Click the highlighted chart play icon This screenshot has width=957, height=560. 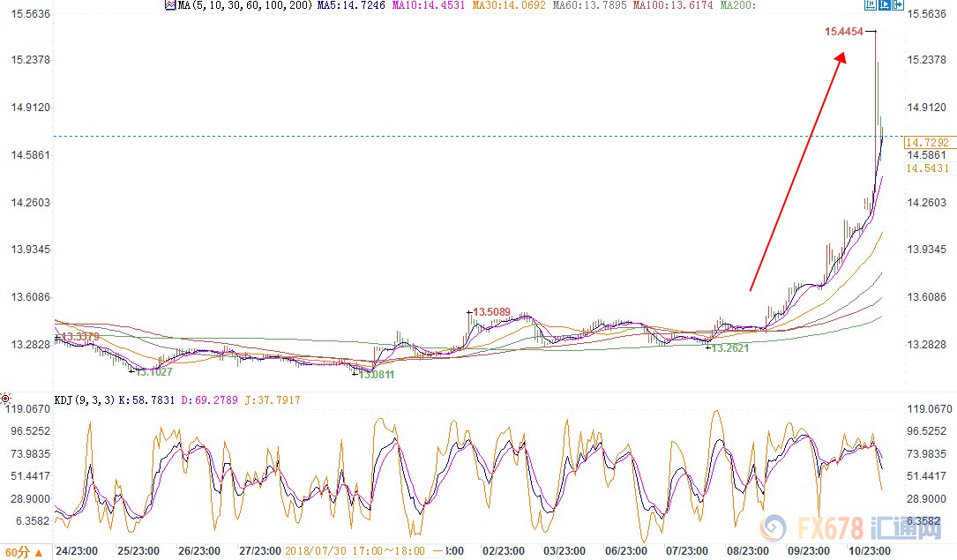pyautogui.click(x=884, y=5)
